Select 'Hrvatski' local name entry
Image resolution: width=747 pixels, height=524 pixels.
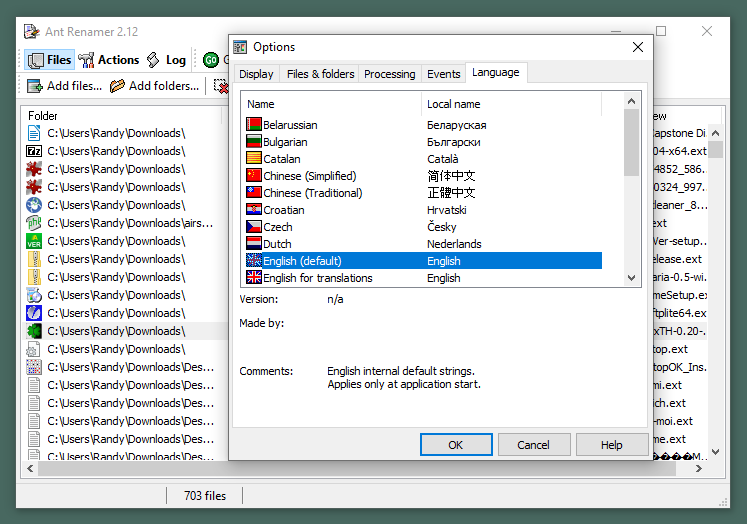(446, 210)
